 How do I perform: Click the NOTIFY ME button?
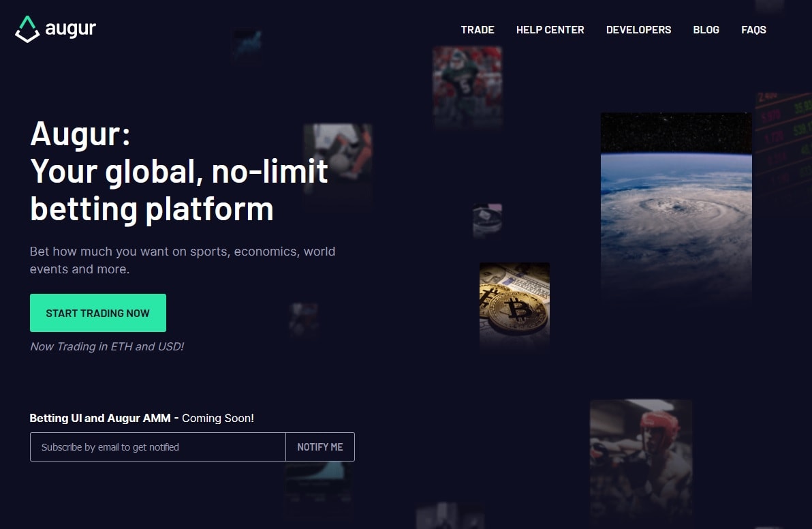click(320, 447)
